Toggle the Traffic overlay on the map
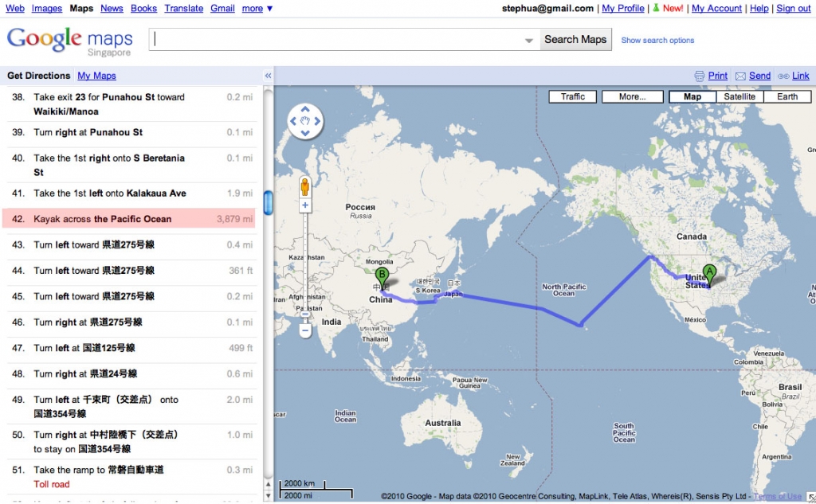The image size is (816, 504). click(x=573, y=96)
